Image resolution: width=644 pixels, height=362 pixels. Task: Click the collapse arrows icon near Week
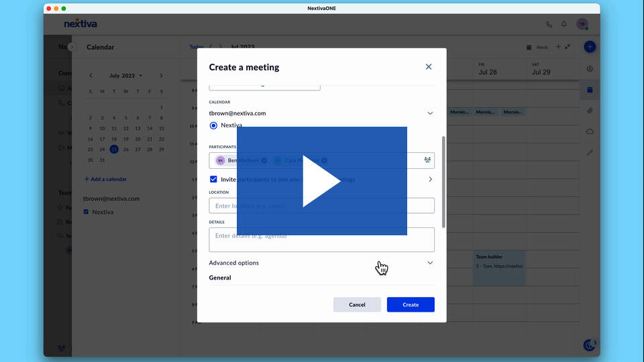click(x=568, y=47)
